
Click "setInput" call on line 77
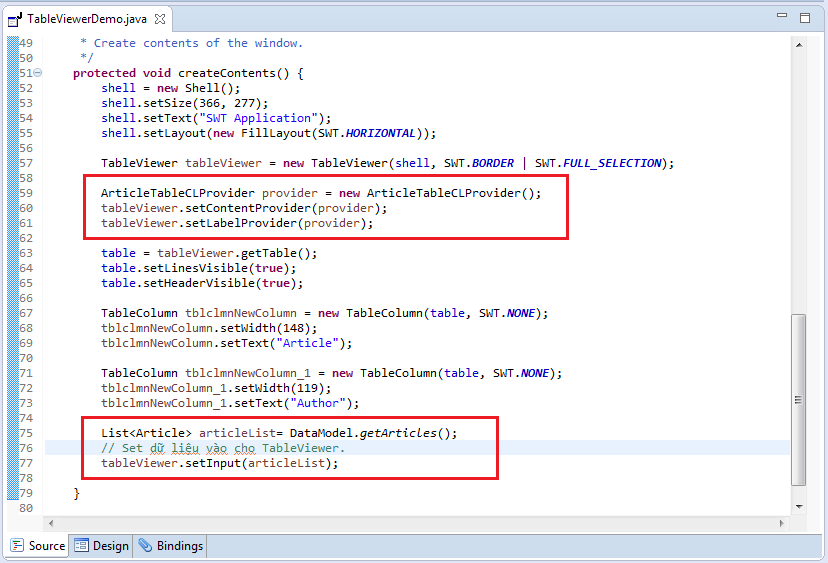[213, 463]
